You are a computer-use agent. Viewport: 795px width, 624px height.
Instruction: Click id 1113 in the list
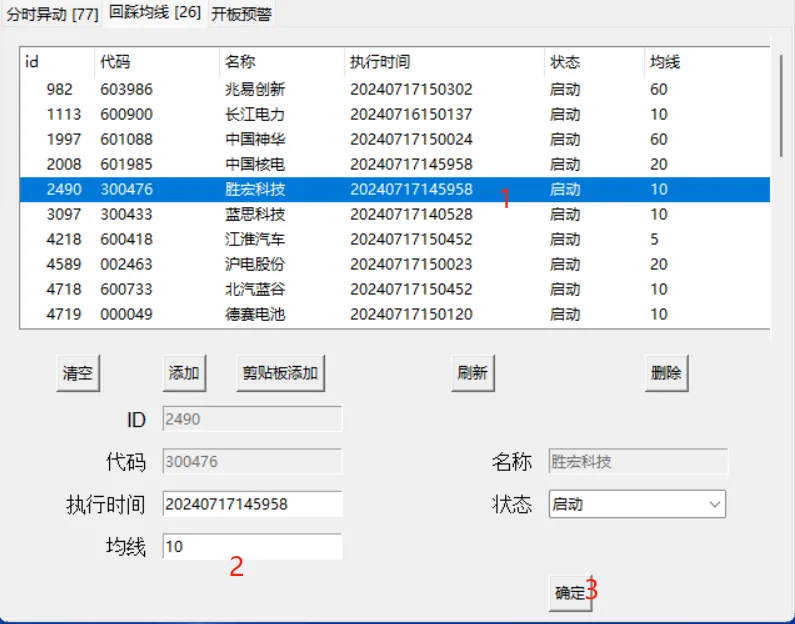63,114
